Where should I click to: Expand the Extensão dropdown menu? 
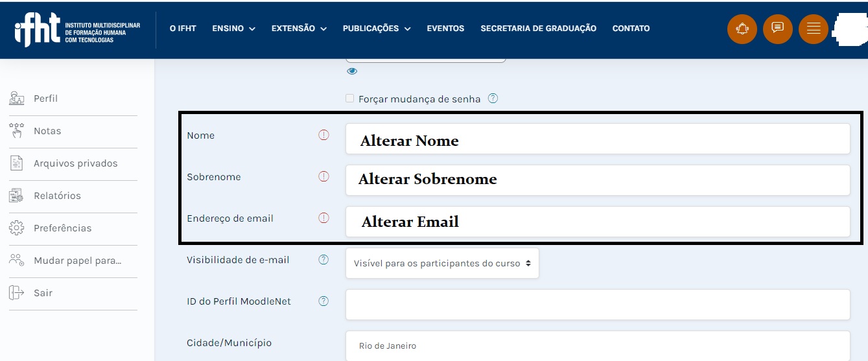click(299, 29)
